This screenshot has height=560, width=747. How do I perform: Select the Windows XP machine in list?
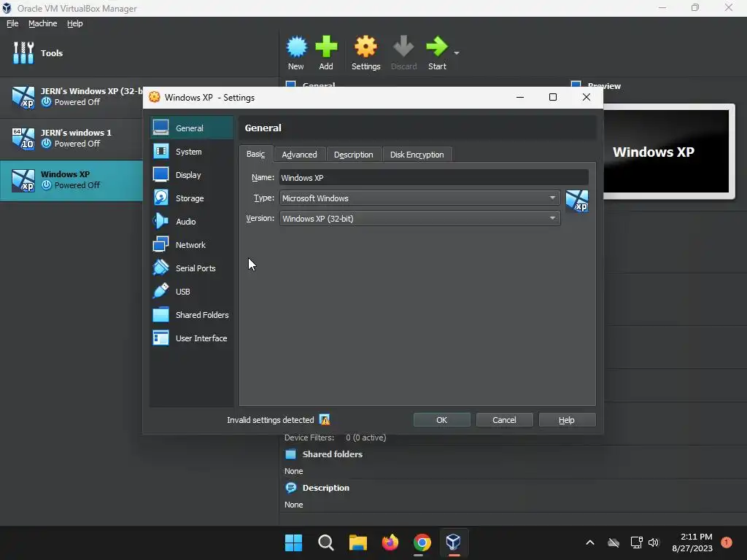coord(71,181)
